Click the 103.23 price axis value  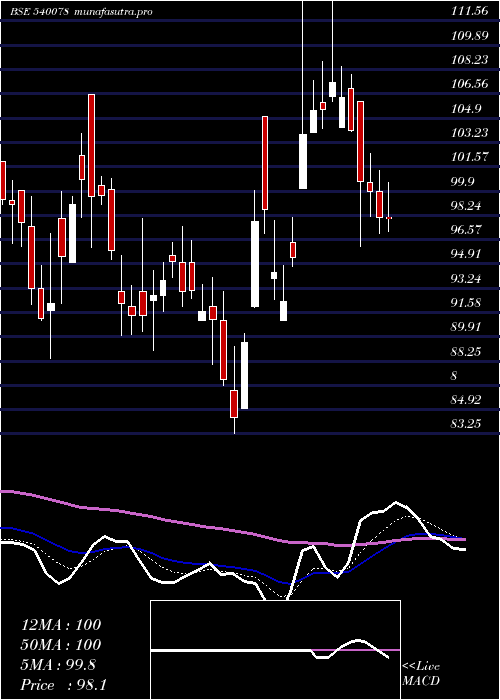pos(470,133)
